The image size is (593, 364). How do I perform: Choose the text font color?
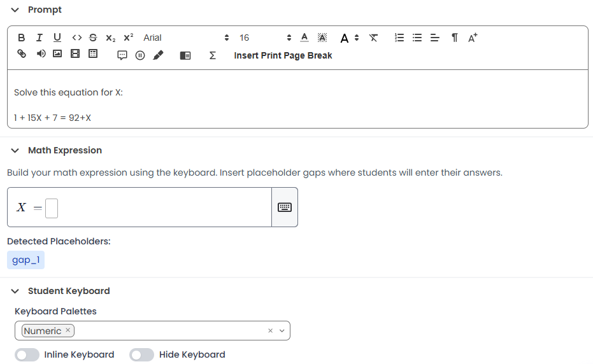[304, 38]
